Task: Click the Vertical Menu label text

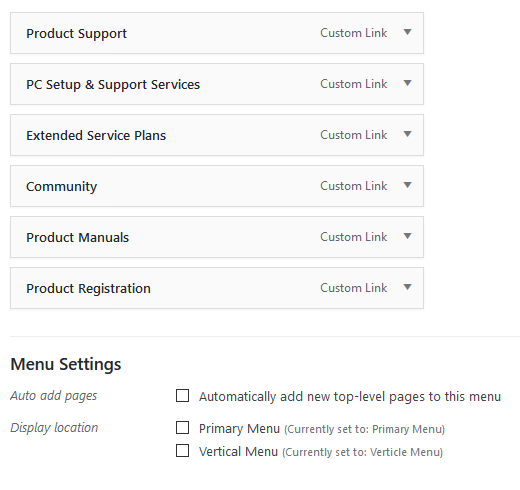Action: (x=238, y=452)
